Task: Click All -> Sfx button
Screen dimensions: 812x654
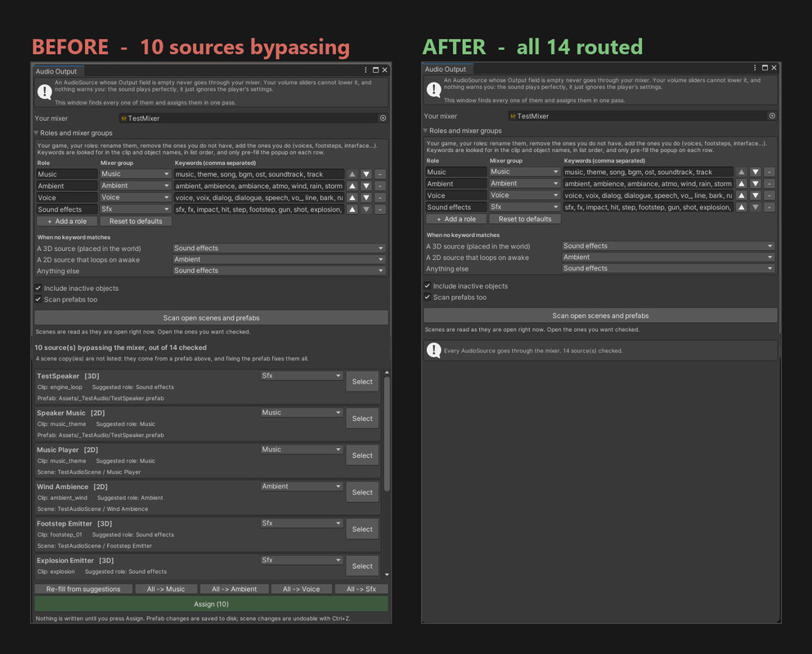Action: (361, 589)
